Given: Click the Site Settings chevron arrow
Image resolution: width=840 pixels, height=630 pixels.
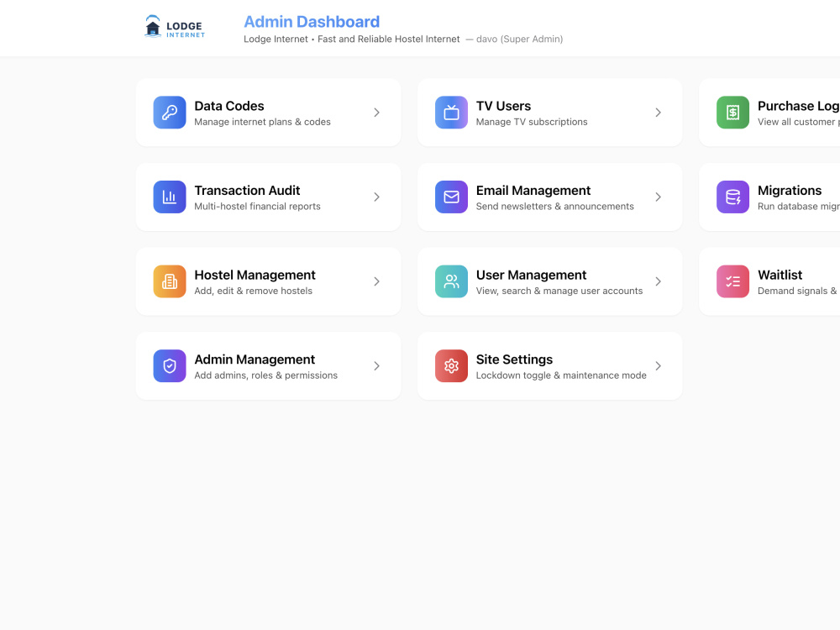Looking at the screenshot, I should (x=659, y=366).
